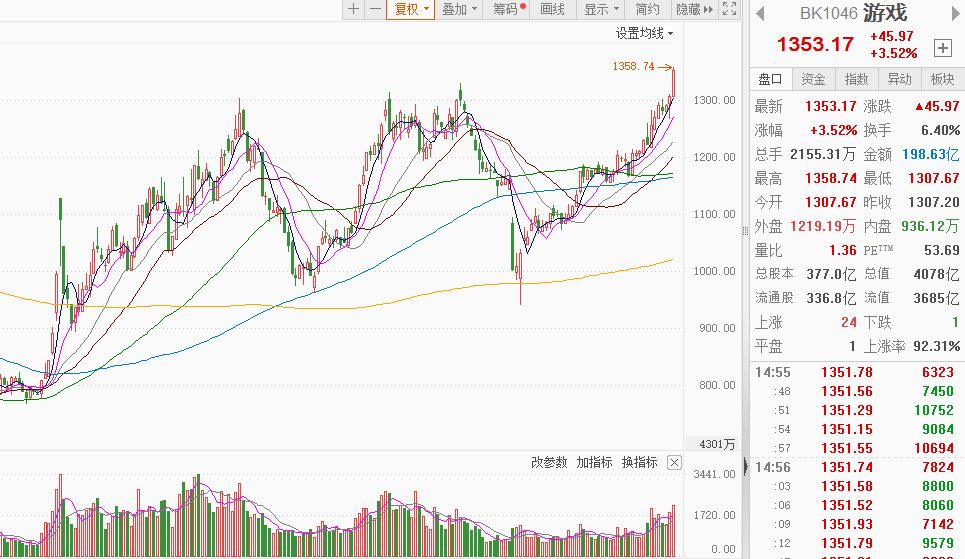
Task: Switch to the 异动 tab
Action: point(900,80)
